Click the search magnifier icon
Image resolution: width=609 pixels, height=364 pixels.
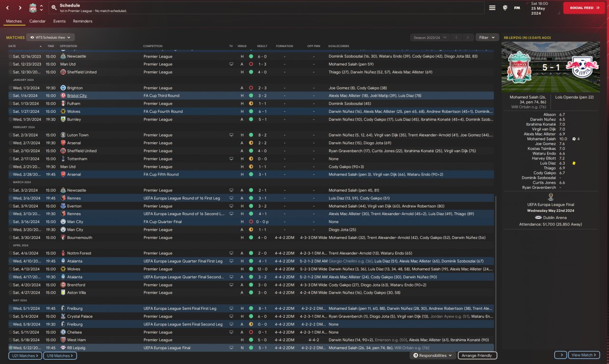click(54, 8)
